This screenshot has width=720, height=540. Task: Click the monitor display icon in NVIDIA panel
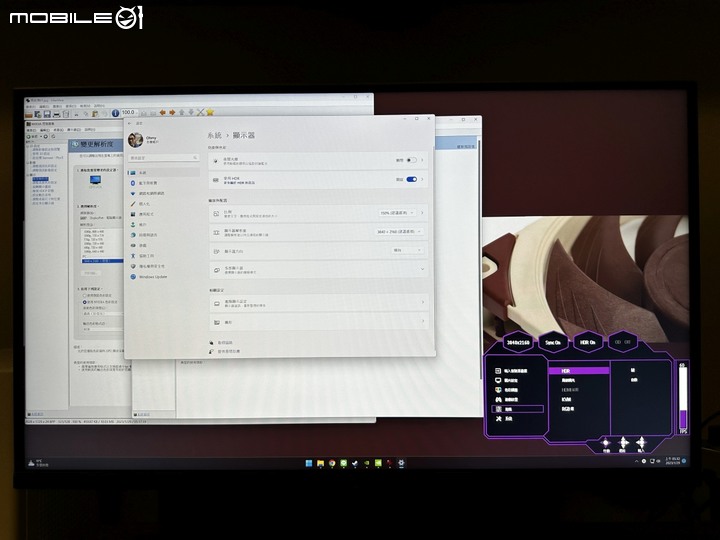coord(96,180)
